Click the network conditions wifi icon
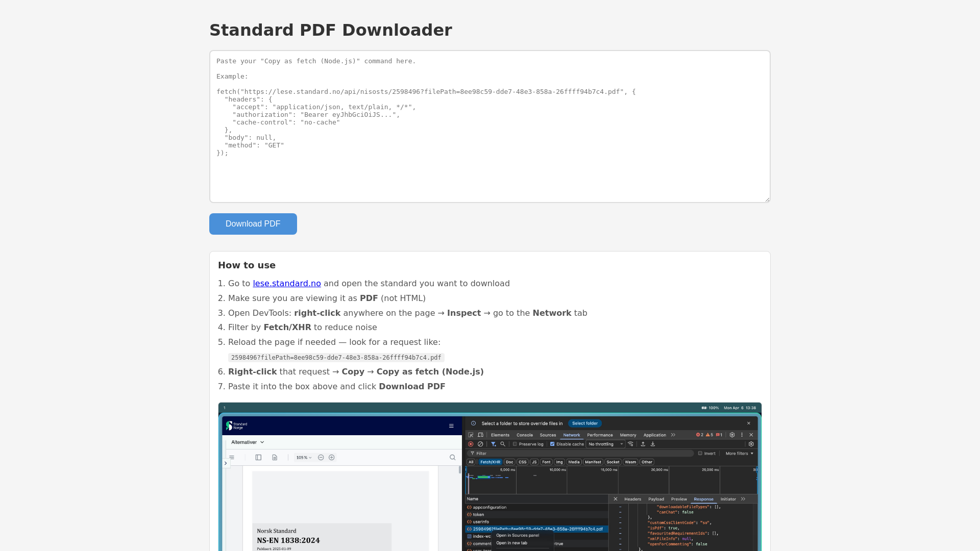This screenshot has height=551, width=980. coord(631,444)
